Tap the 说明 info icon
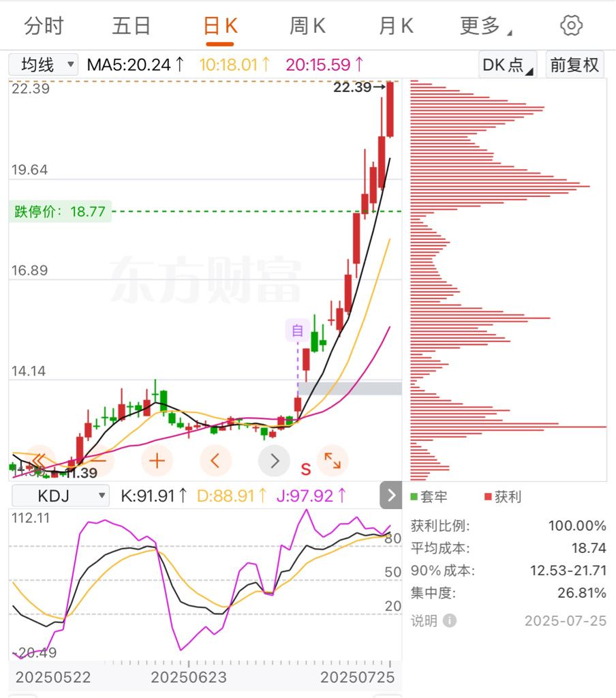The width and height of the screenshot is (616, 698). [450, 620]
